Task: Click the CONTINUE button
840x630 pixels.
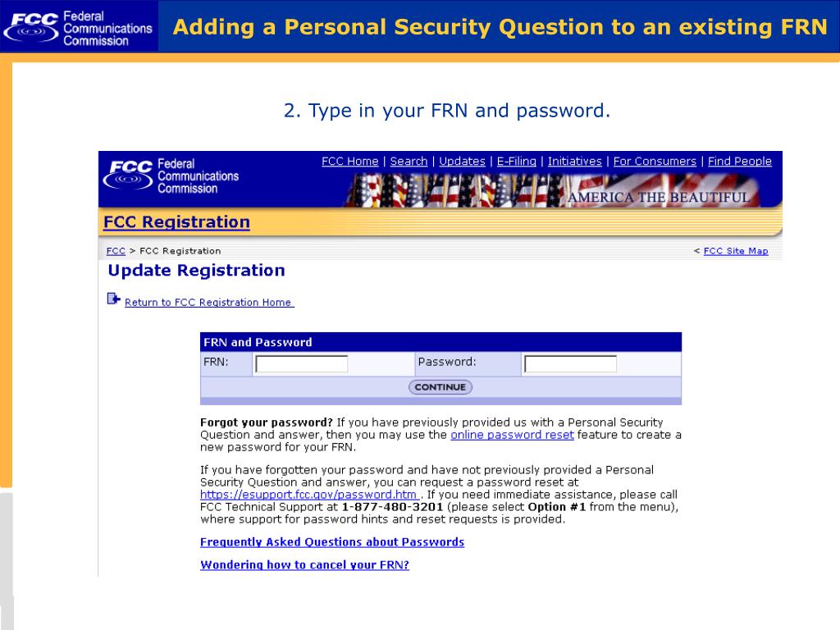Action: (441, 387)
